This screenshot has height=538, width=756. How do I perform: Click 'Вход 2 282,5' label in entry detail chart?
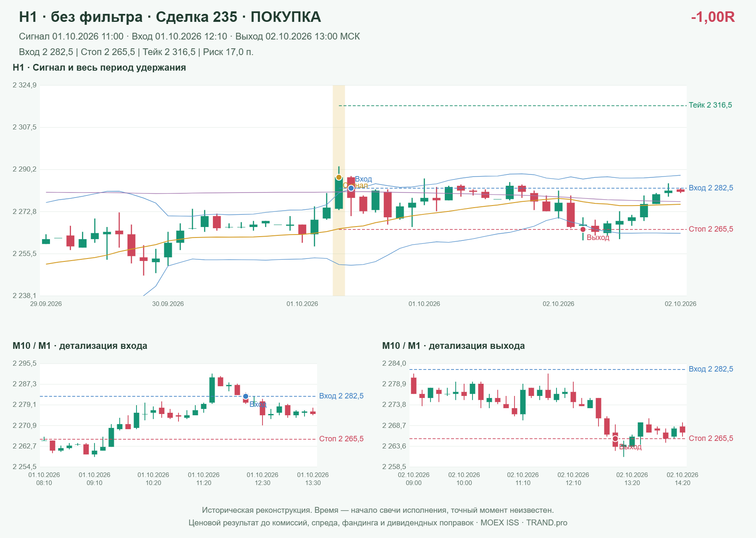tap(341, 396)
